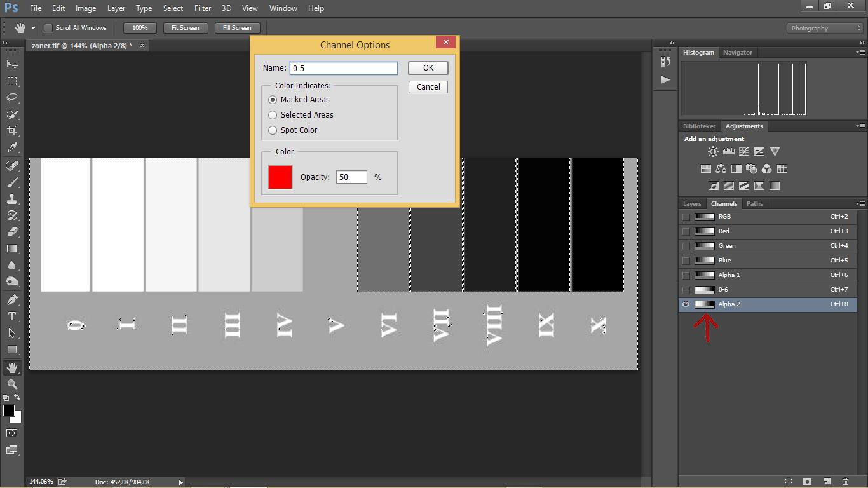Click the delete channel trash icon

(x=845, y=482)
